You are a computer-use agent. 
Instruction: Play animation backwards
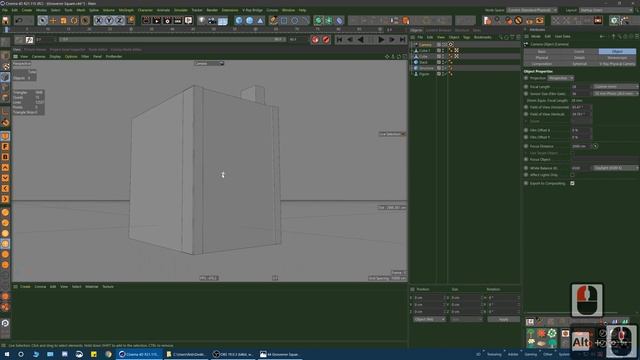coord(360,40)
